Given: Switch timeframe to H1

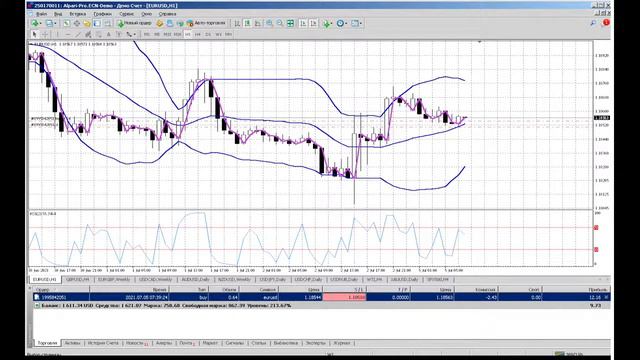Looking at the screenshot, I should 187,34.
